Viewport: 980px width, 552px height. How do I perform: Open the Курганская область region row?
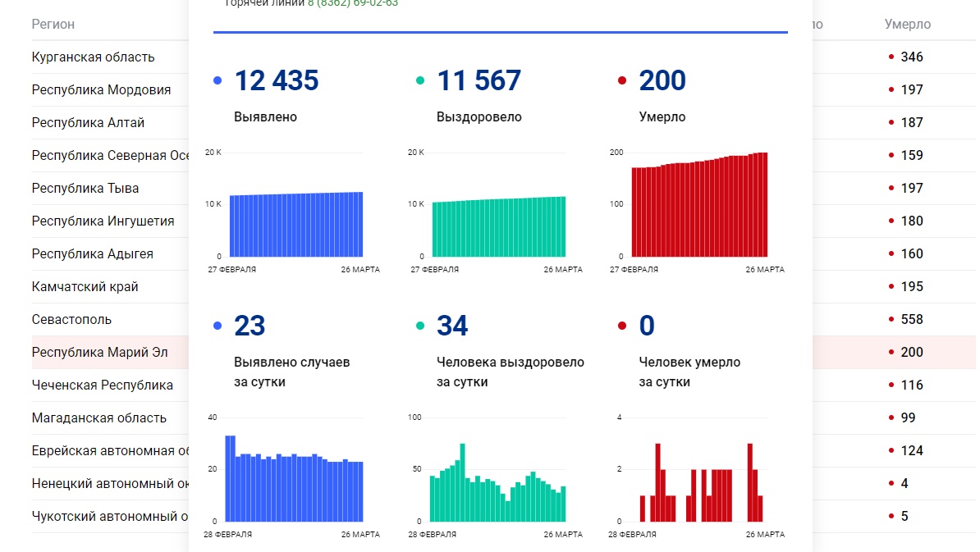coord(93,57)
